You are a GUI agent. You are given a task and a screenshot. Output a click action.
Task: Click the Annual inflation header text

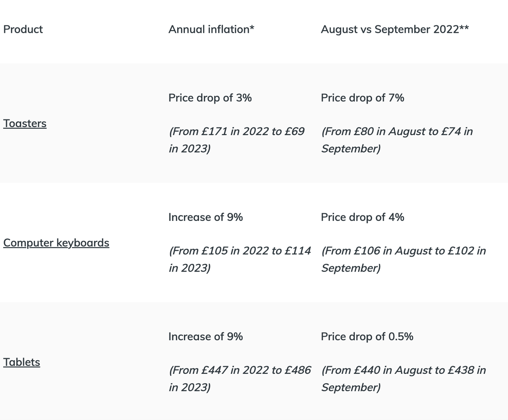point(208,30)
